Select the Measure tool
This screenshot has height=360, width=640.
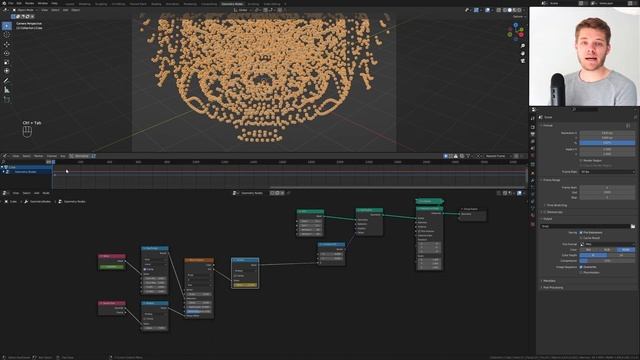pos(7,90)
